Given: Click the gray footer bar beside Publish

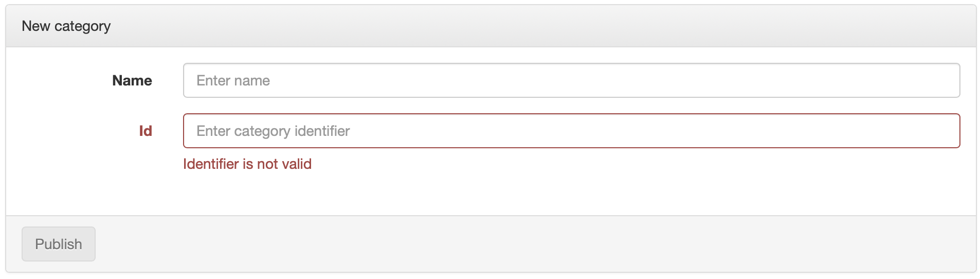Looking at the screenshot, I should point(514,244).
